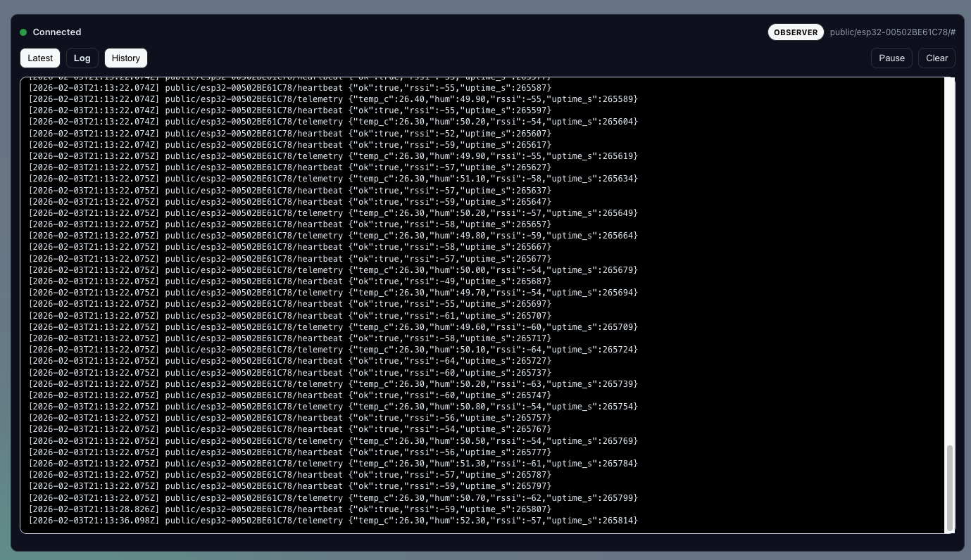The image size is (971, 560).
Task: Select the telemetry entry reporting hum 51.30
Action: click(332, 464)
